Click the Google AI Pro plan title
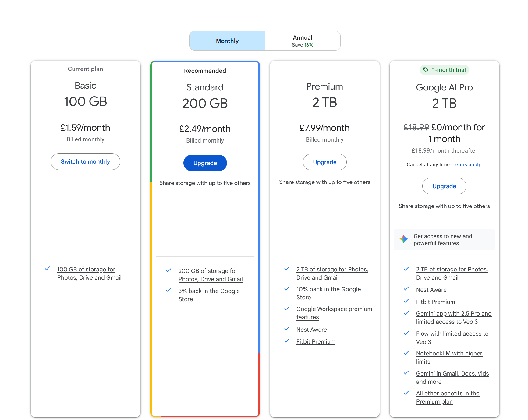The width and height of the screenshot is (528, 420). click(444, 87)
